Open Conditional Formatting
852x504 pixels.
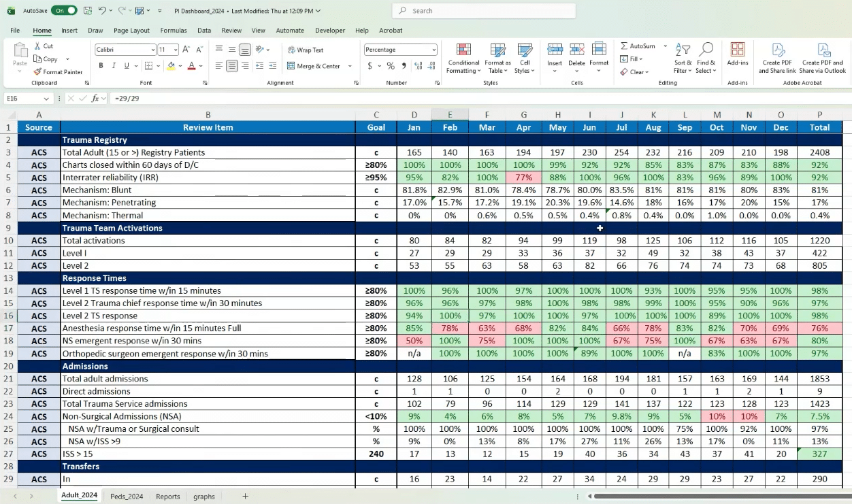click(463, 59)
